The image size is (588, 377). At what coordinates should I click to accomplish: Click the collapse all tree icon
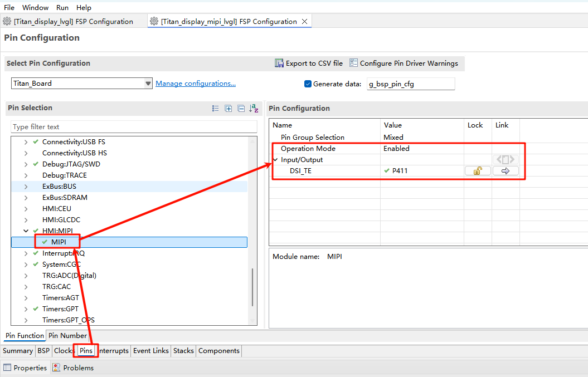[241, 109]
